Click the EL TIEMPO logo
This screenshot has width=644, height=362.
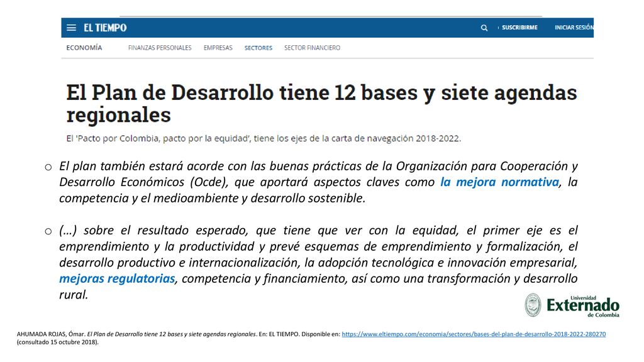coord(105,28)
